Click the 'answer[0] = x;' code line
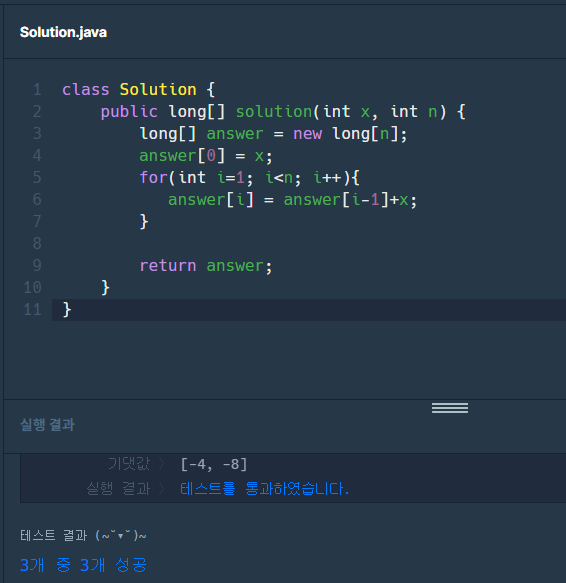This screenshot has width=566, height=583. pos(206,156)
